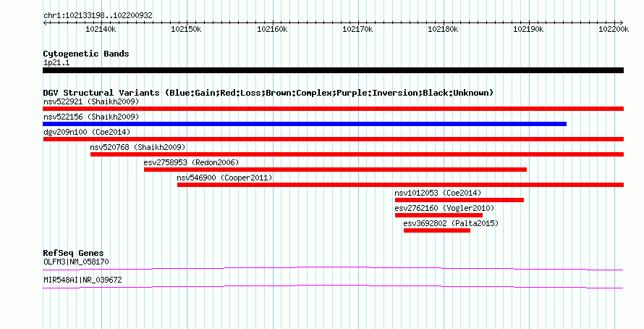The height and width of the screenshot is (329, 644).
Task: Click esv3692802 (Palta2015) label
Action: (451, 223)
